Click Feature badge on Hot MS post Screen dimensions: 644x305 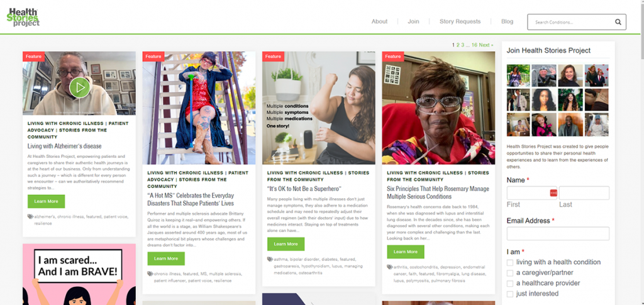[153, 56]
